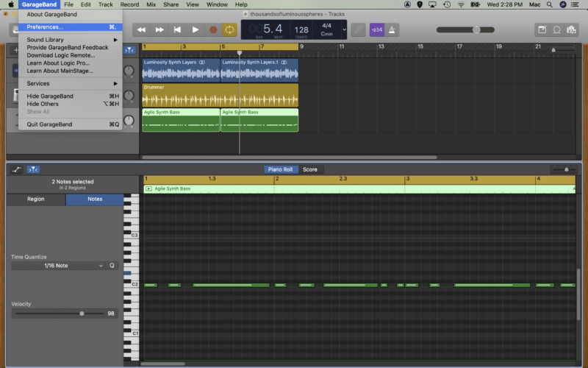Open the LCD display mode dropdown arrow
Image resolution: width=588 pixels, height=368 pixels.
coord(344,29)
